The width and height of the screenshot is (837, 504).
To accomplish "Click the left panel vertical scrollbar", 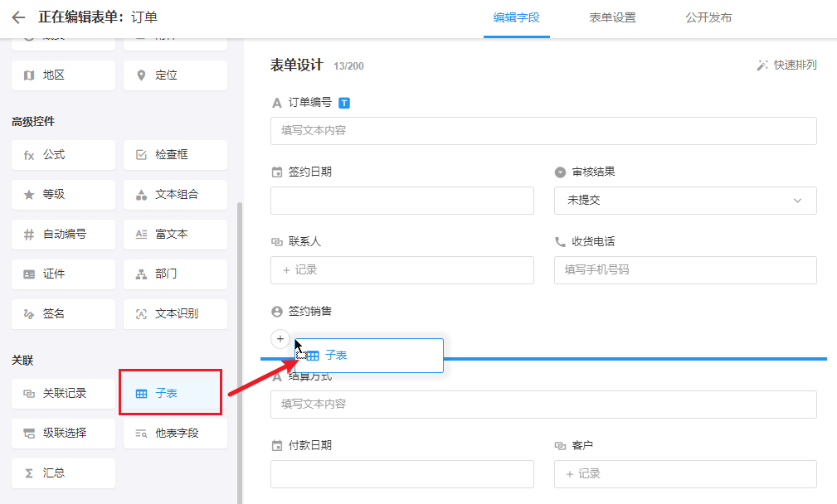I will point(241,348).
